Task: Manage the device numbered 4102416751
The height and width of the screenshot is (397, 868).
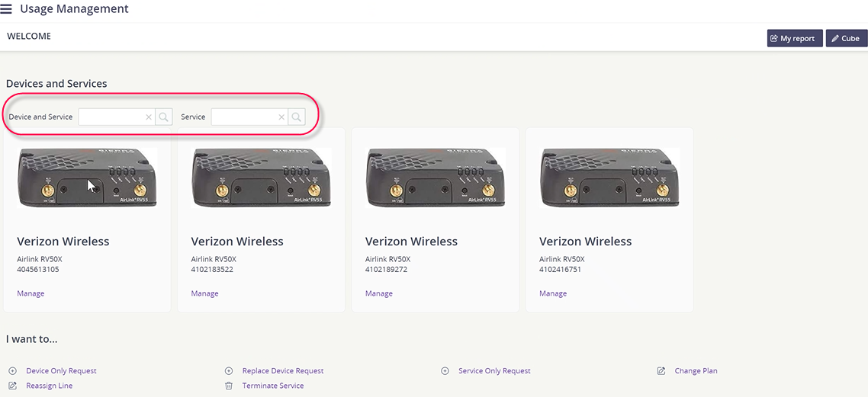Action: point(553,293)
